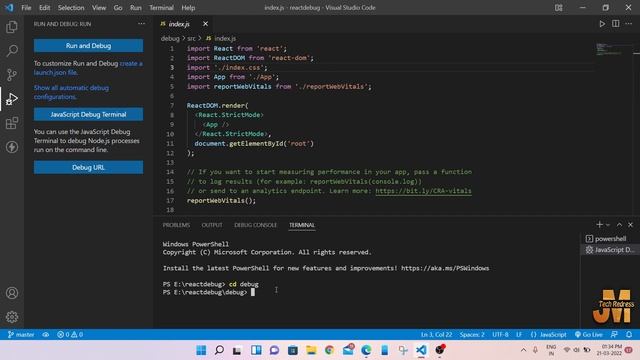This screenshot has width=640, height=360.
Task: Click the JavaScript Debug Terminal button
Action: [x=89, y=114]
